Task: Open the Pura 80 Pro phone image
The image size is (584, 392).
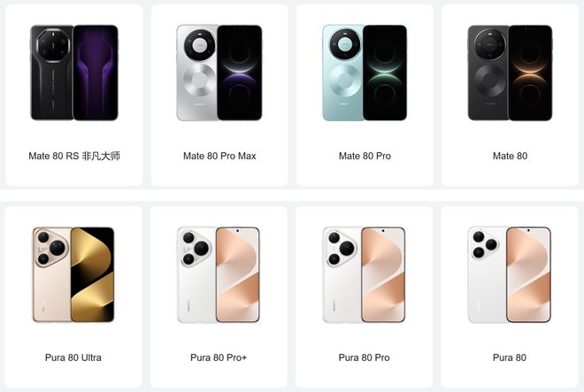Action: pos(364,274)
